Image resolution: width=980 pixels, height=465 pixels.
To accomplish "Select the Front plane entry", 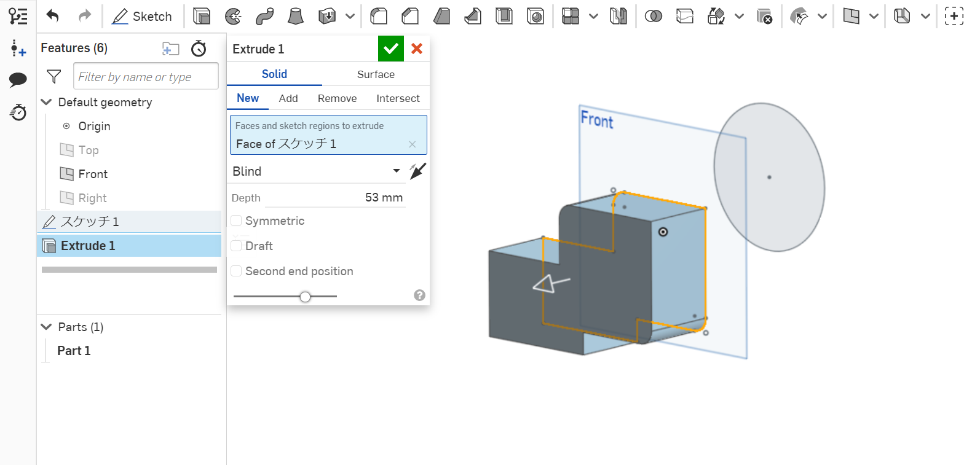I will click(93, 174).
